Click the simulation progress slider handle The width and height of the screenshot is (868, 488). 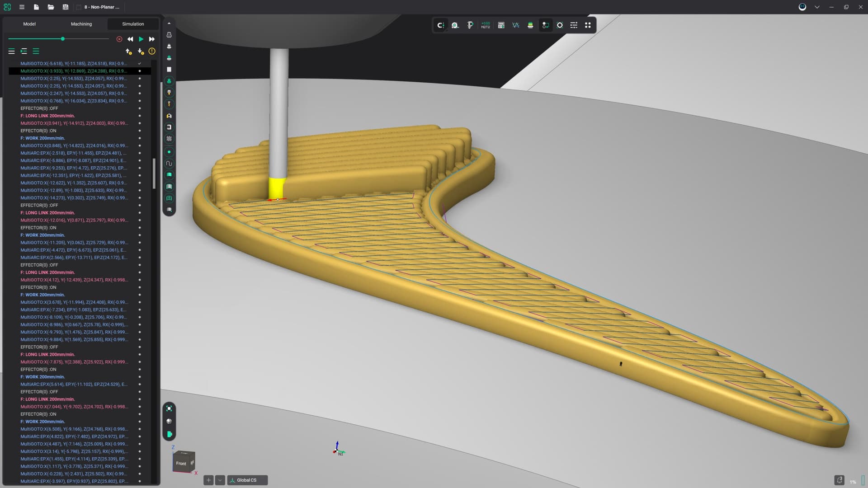(x=63, y=39)
